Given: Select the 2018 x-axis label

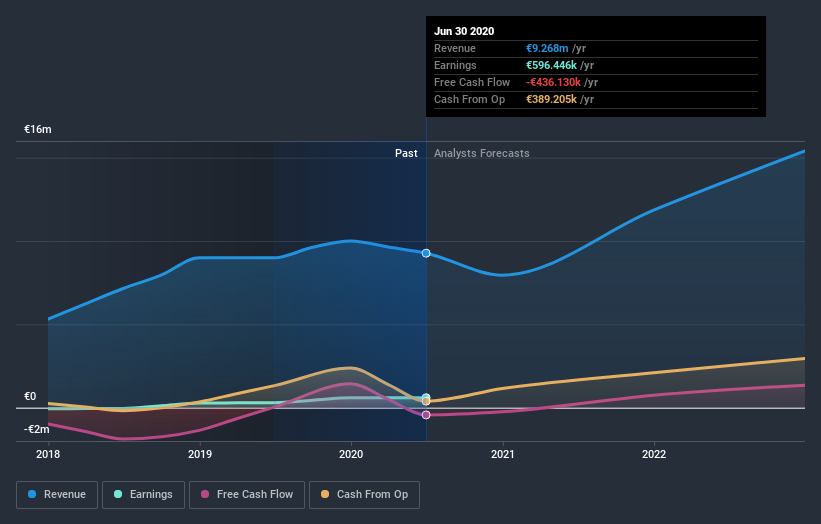Looking at the screenshot, I should pyautogui.click(x=48, y=454).
